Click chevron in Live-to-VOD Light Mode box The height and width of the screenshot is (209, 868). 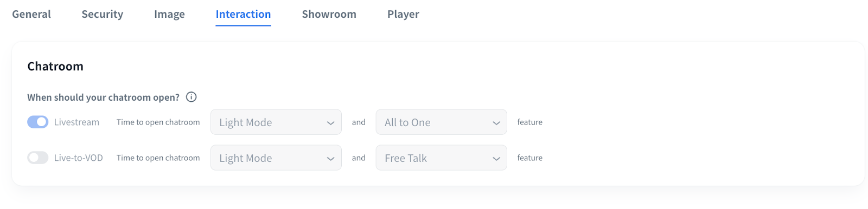tap(330, 159)
